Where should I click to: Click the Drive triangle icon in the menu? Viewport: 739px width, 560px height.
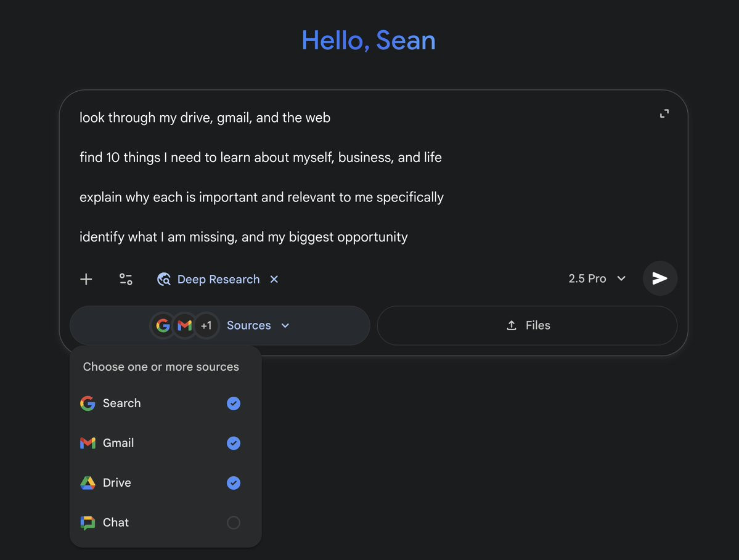[x=88, y=483]
